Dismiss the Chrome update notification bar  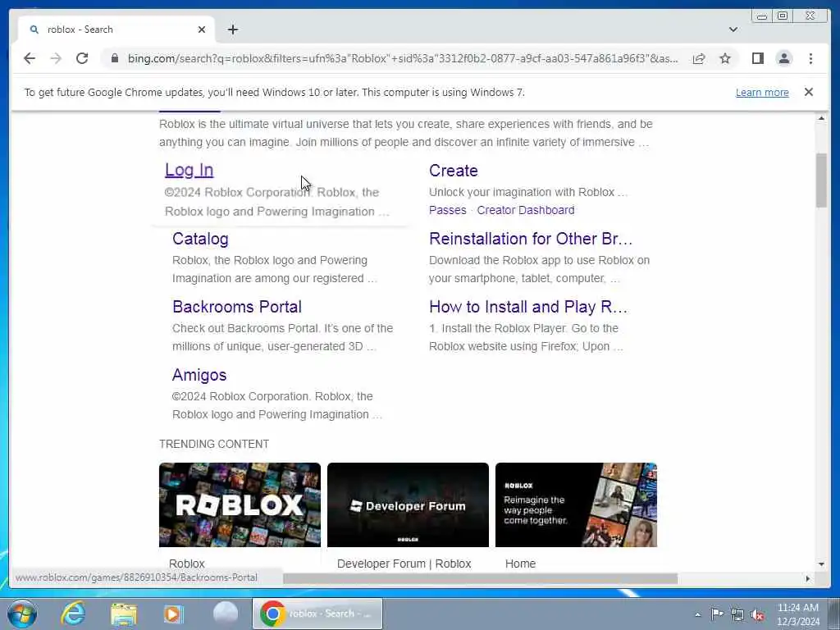808,92
